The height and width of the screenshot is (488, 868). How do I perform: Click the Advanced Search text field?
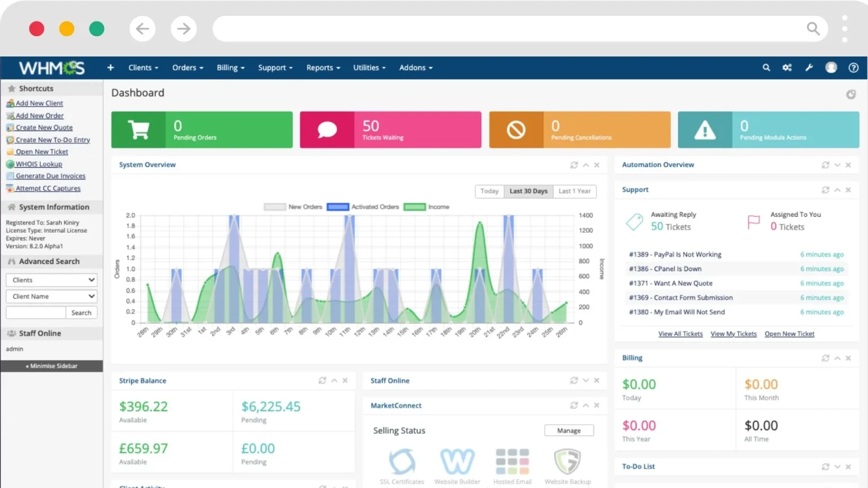[36, 313]
